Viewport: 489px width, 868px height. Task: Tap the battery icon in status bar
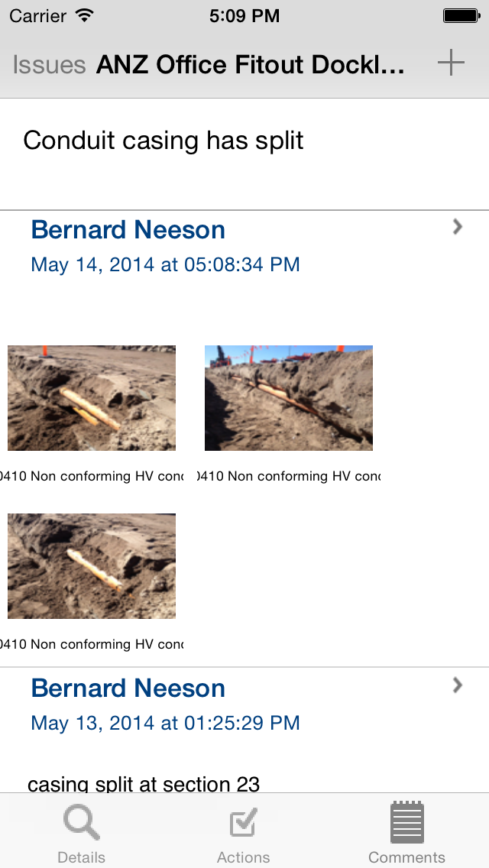click(461, 15)
